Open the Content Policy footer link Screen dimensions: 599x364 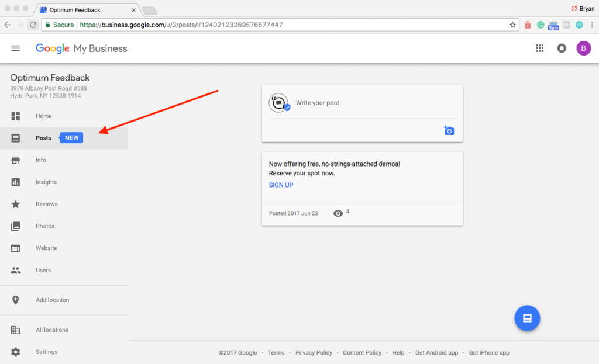point(362,353)
